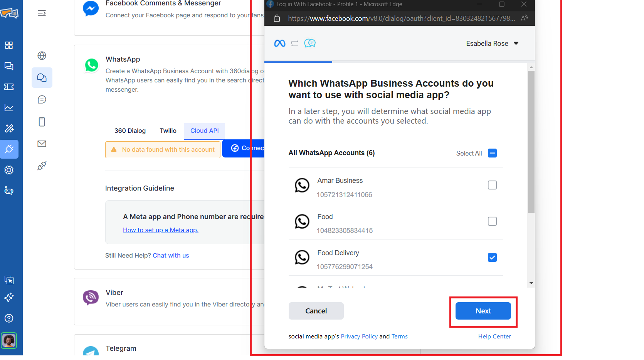Select the messaging channels bubbles icon

(42, 78)
